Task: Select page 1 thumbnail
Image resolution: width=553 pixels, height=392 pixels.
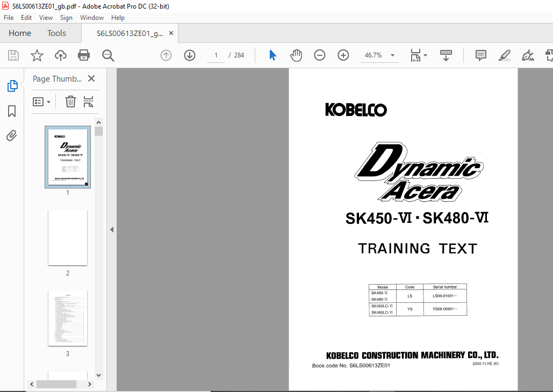Action: point(67,157)
